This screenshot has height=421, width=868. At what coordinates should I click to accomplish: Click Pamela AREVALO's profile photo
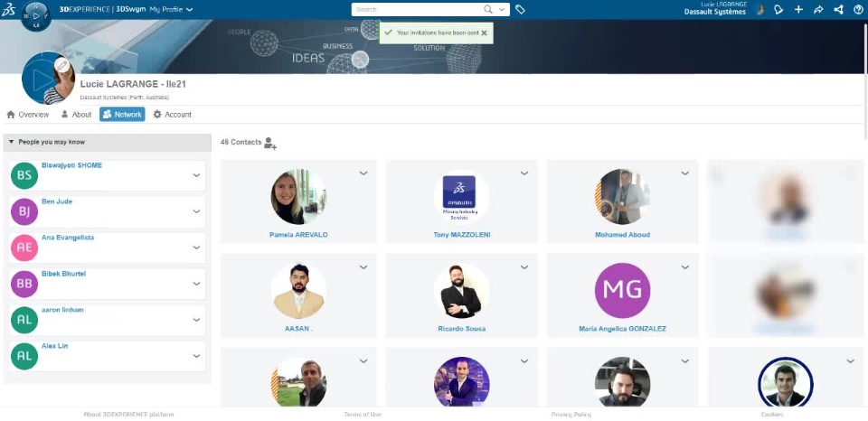pyautogui.click(x=298, y=197)
